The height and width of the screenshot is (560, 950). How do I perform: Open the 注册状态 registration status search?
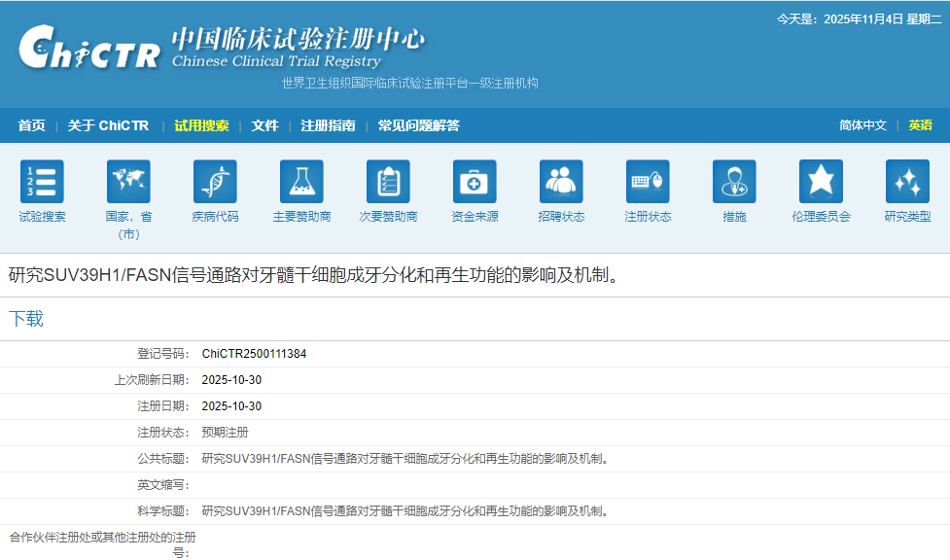pyautogui.click(x=648, y=180)
